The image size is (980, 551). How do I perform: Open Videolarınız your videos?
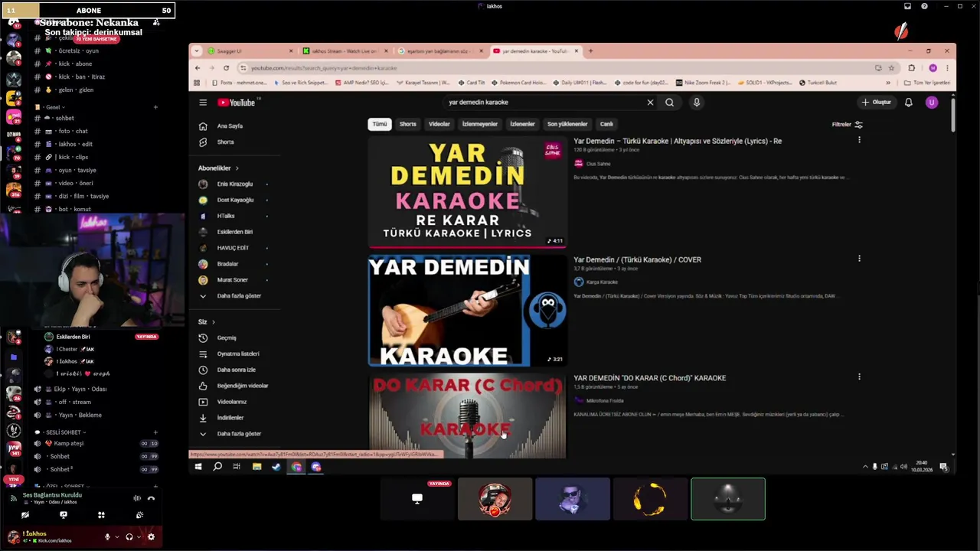[232, 402]
